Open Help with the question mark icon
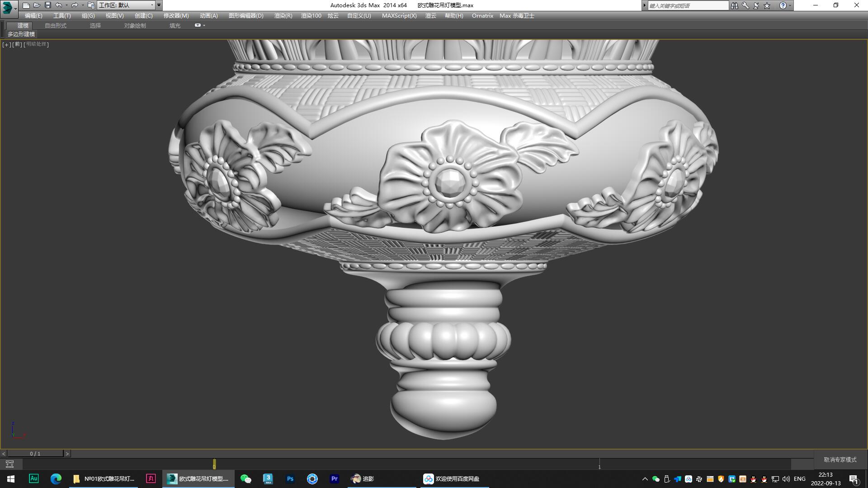868x488 pixels. (x=783, y=5)
